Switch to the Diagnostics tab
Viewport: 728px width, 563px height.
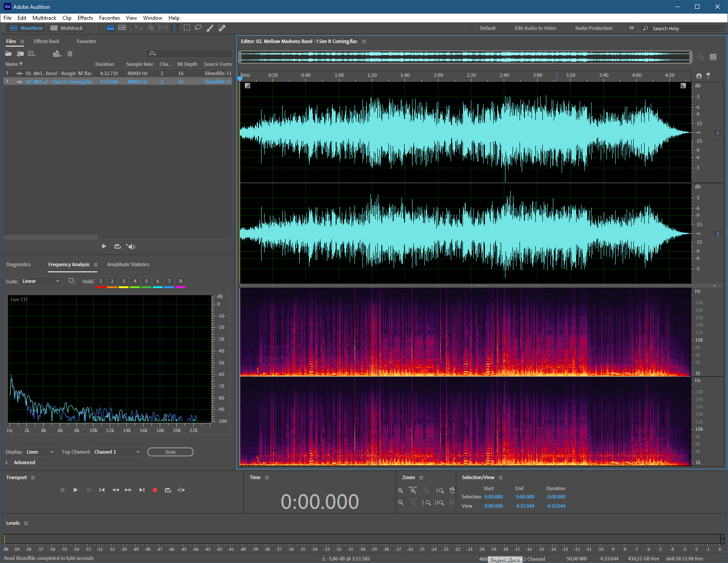(18, 264)
